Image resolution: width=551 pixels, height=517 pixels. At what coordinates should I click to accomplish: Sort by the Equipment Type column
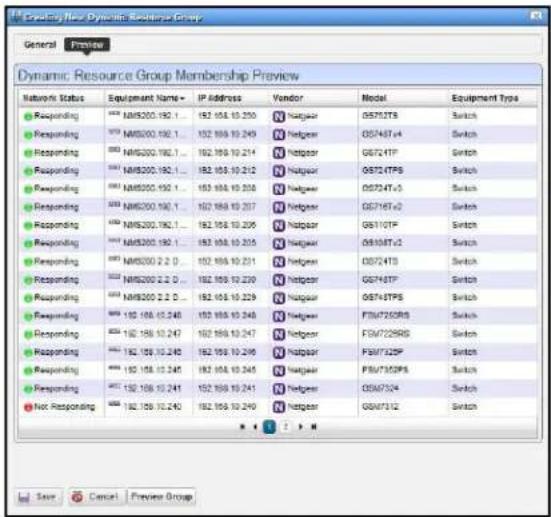tap(485, 98)
